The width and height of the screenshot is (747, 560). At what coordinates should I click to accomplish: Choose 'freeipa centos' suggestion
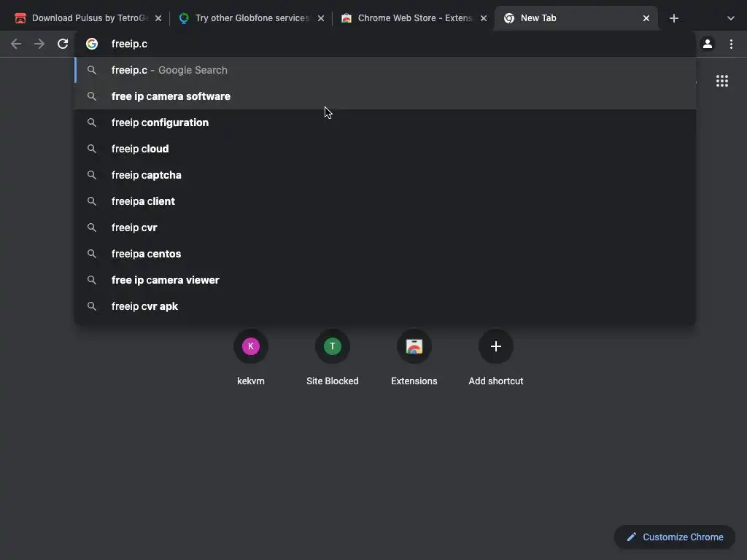pos(385,254)
